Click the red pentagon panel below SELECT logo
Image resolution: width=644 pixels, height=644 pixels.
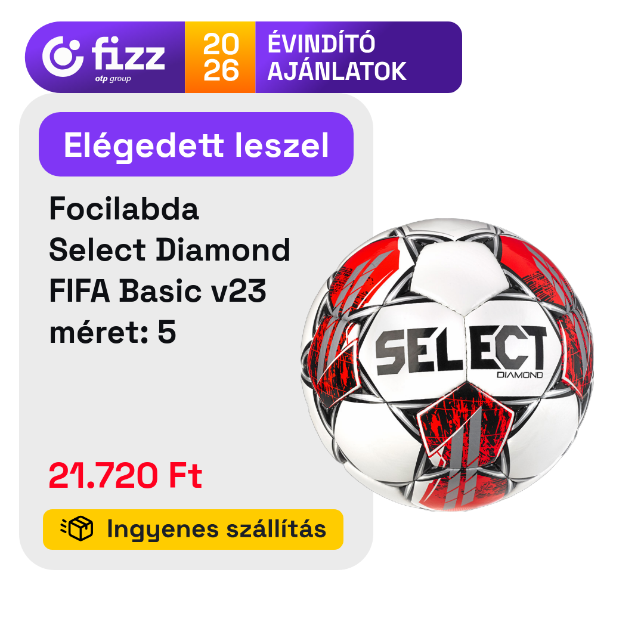click(465, 425)
